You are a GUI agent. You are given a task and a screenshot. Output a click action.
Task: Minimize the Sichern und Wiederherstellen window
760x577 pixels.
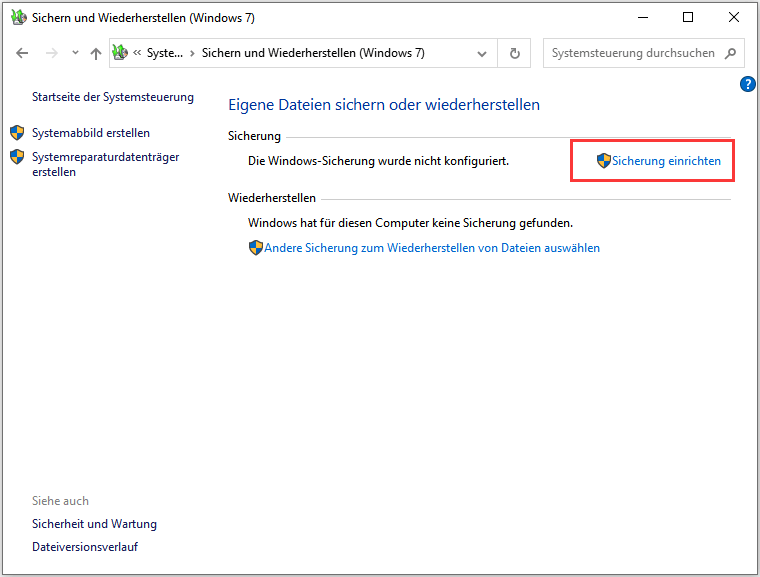coord(643,17)
